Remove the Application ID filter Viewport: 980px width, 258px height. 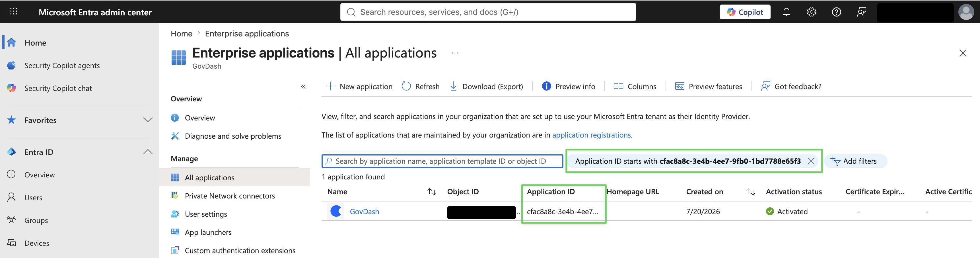811,161
